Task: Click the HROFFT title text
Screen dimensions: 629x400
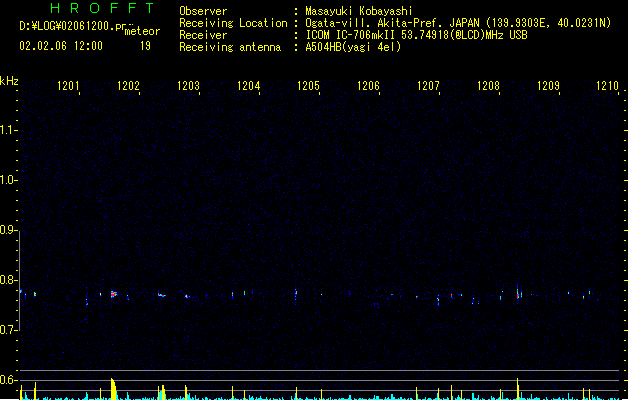Action: pos(102,8)
